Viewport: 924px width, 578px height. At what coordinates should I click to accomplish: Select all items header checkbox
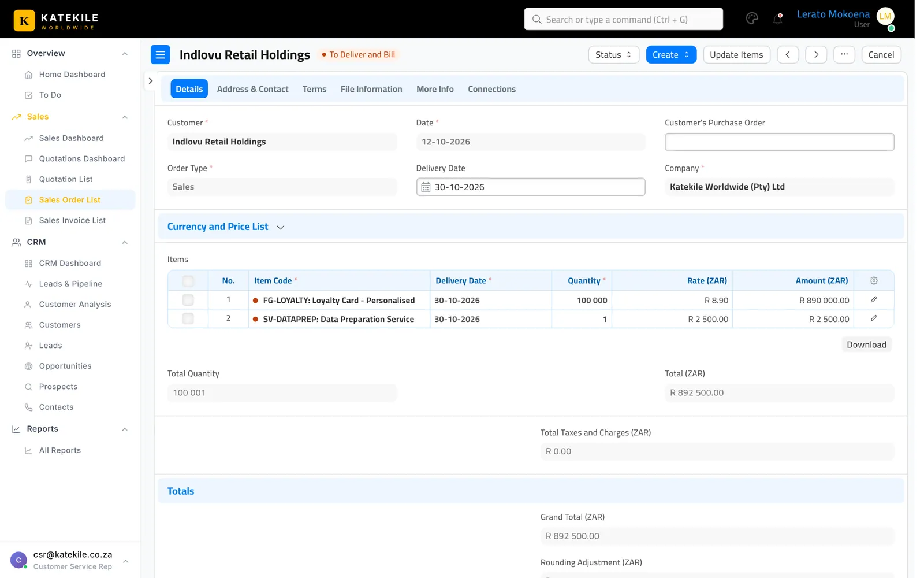coord(188,281)
